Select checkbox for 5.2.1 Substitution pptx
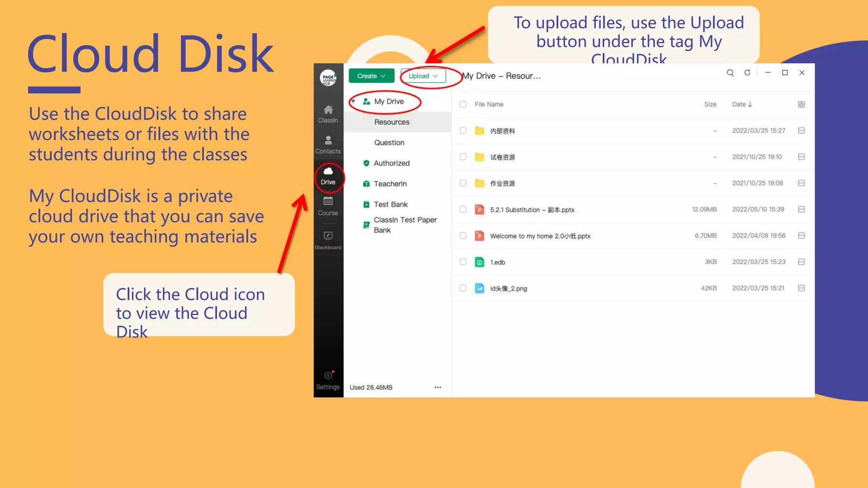 click(463, 210)
